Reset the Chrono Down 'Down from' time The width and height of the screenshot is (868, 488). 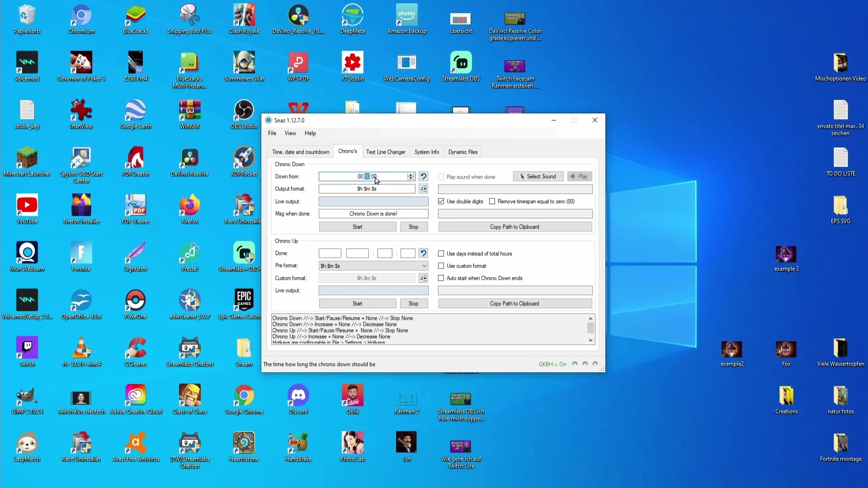[423, 177]
